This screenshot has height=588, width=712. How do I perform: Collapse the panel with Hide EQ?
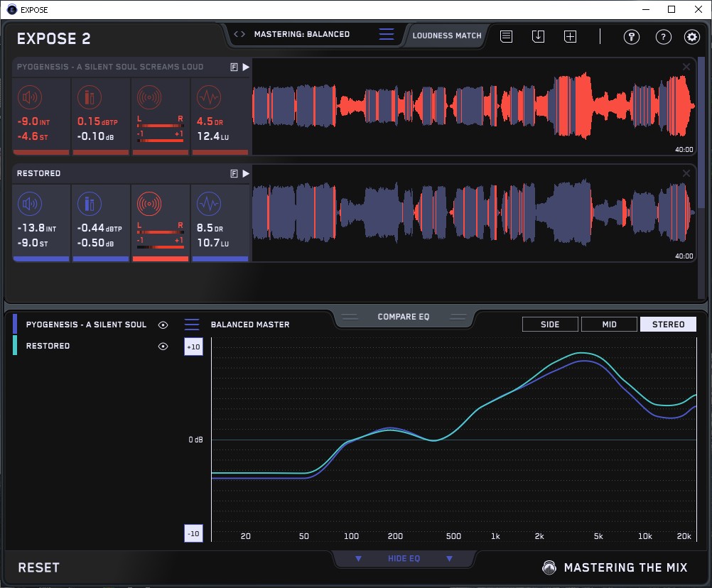click(404, 558)
